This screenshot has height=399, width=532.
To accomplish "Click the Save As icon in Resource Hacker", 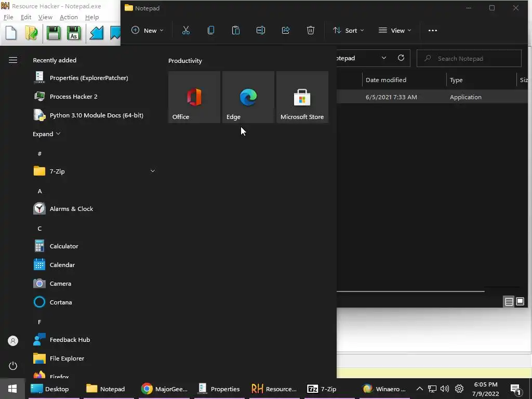I will (74, 33).
